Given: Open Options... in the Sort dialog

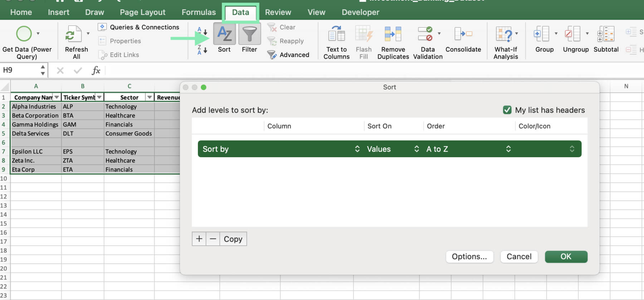Looking at the screenshot, I should 469,257.
